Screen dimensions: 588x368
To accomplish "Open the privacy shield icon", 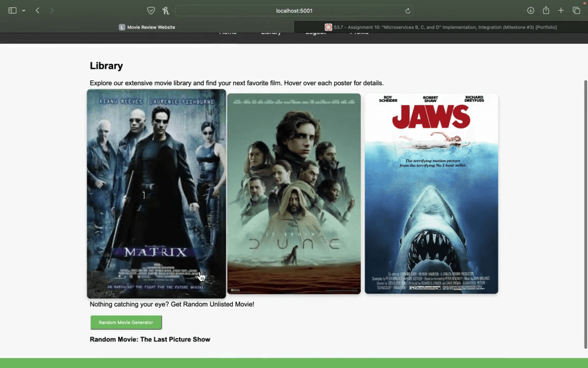I will tap(151, 11).
